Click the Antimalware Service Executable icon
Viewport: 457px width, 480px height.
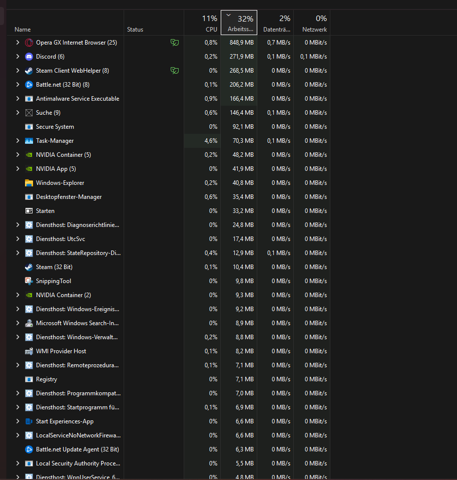coord(29,99)
